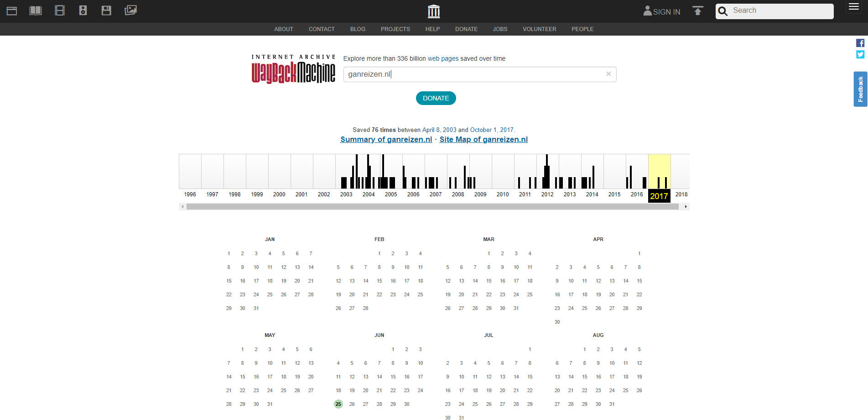868x420 pixels.
Task: Open Summary of ganreizen.nl
Action: click(386, 140)
